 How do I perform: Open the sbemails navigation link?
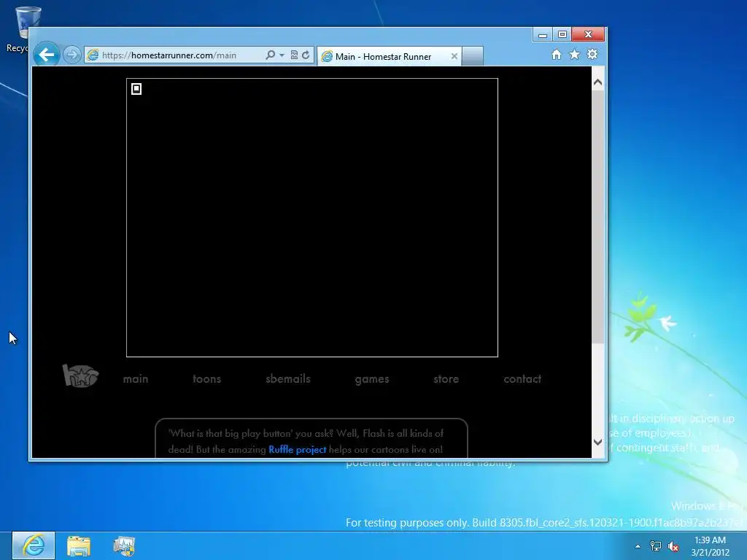pos(287,379)
